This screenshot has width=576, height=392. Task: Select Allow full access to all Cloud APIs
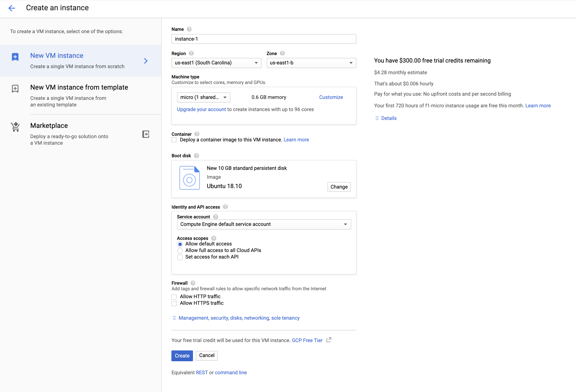[180, 251]
